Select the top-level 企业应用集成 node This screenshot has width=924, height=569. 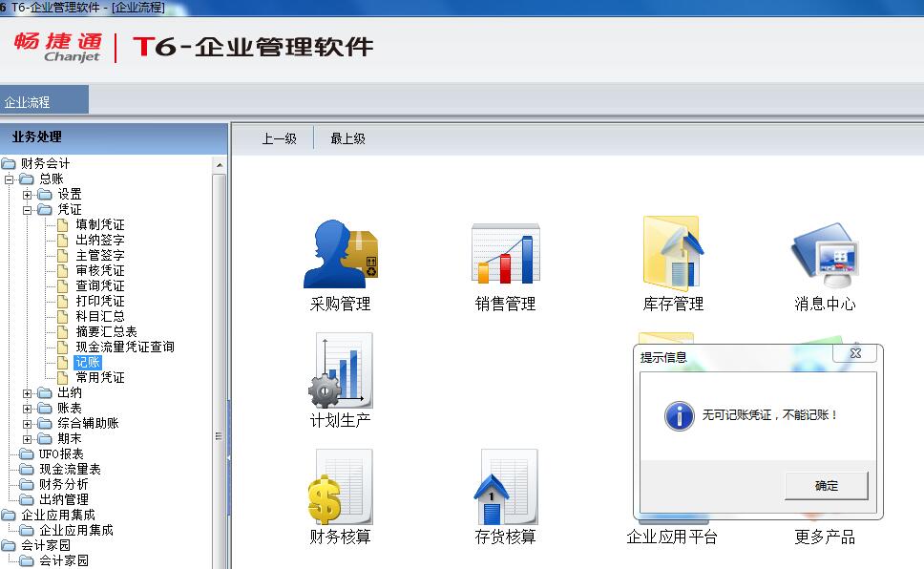pyautogui.click(x=57, y=516)
